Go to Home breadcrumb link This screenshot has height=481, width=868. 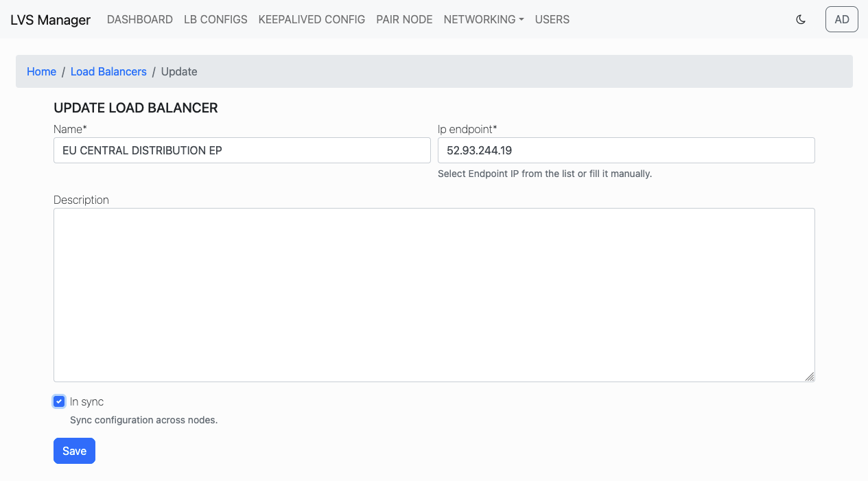(x=41, y=71)
